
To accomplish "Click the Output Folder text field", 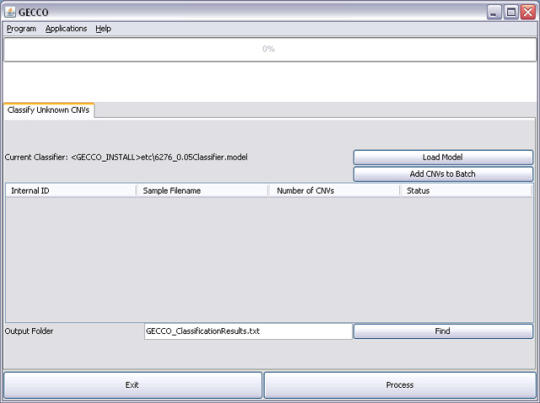I will point(248,331).
